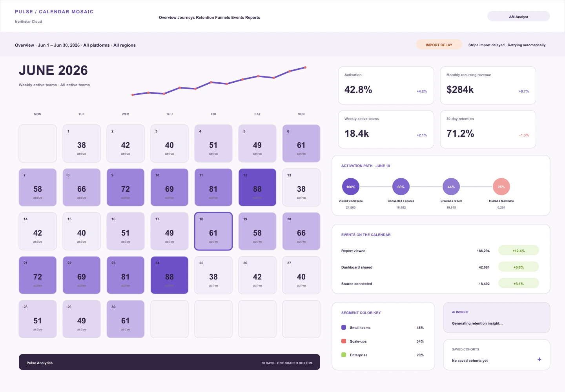Open the Reports nav item
The width and height of the screenshot is (565, 392).
[x=253, y=18]
